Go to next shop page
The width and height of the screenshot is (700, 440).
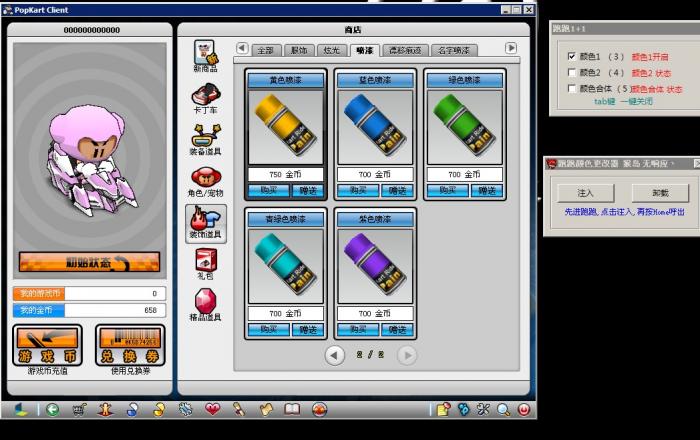[407, 355]
